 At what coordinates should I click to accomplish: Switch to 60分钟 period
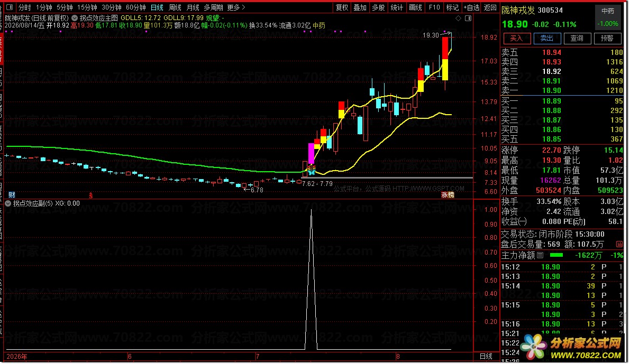tap(136, 7)
